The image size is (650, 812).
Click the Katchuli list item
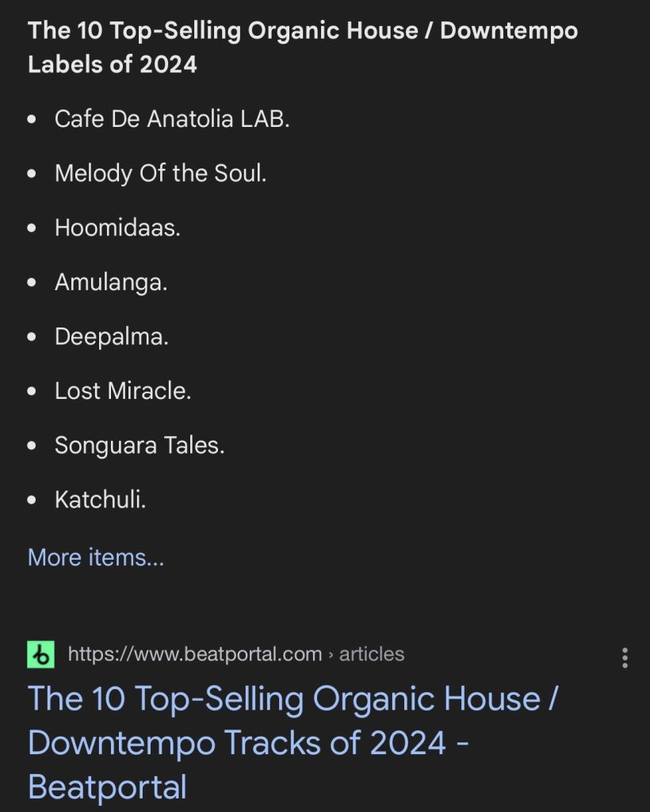pyautogui.click(x=101, y=500)
